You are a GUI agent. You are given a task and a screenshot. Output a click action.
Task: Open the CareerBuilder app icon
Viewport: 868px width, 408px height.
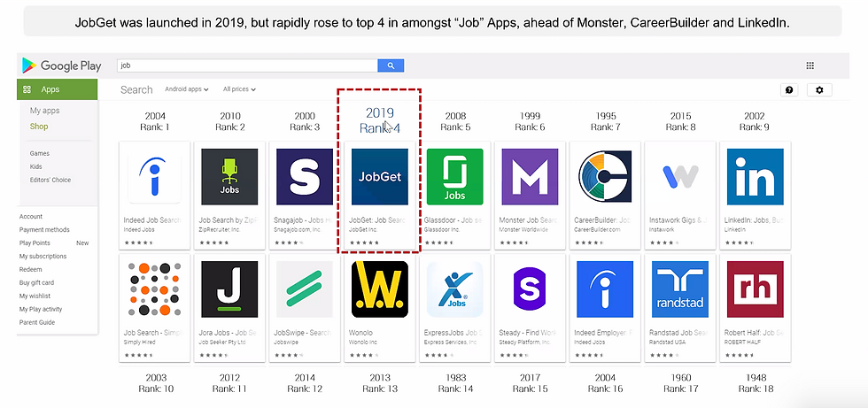(x=605, y=177)
